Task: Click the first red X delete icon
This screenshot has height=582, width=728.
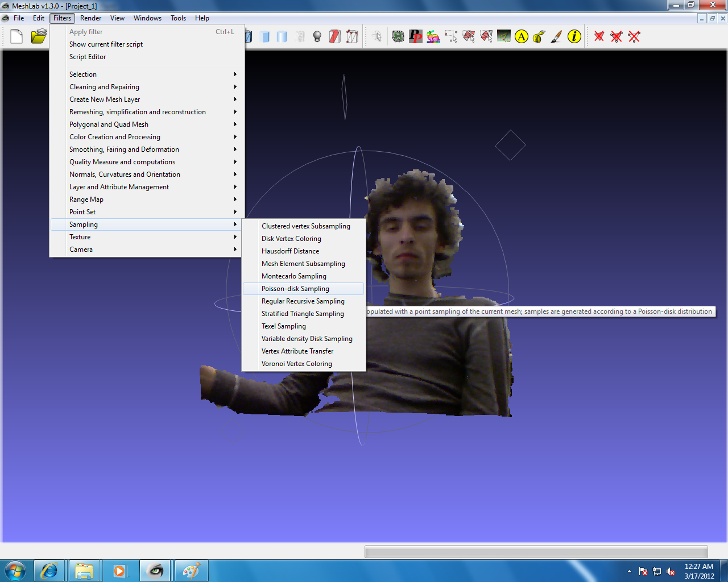Action: click(599, 37)
